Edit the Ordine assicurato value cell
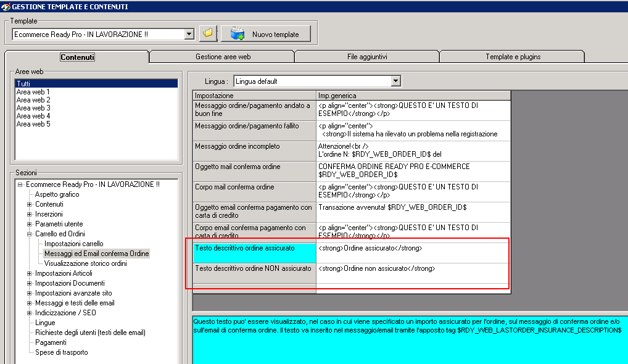Screen dimensions: 628x364 click(413, 253)
